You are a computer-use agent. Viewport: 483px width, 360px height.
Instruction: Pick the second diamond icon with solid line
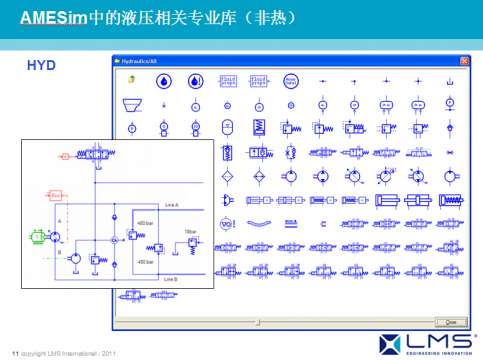[x=259, y=176]
